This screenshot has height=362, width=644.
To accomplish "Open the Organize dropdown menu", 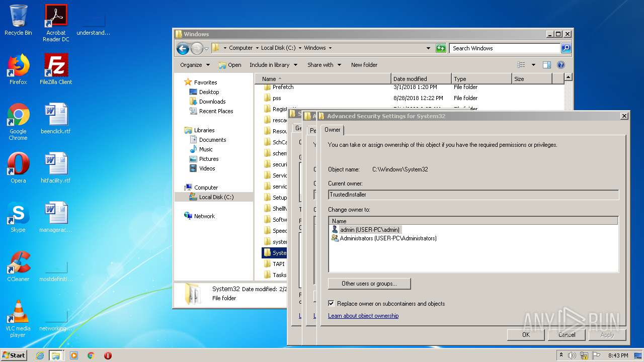I will [195, 65].
